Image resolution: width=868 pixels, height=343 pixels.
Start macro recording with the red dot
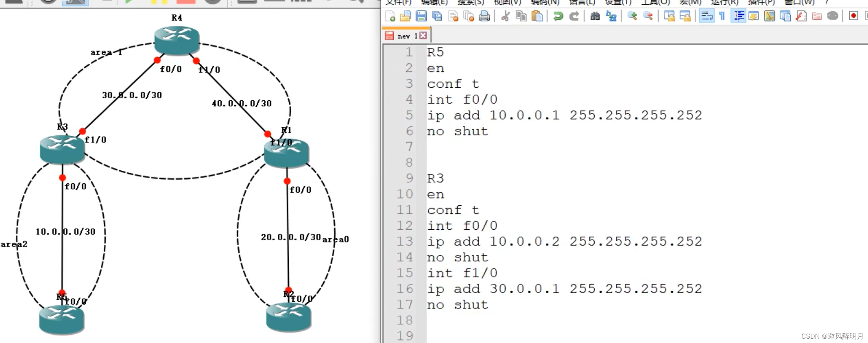tap(853, 16)
